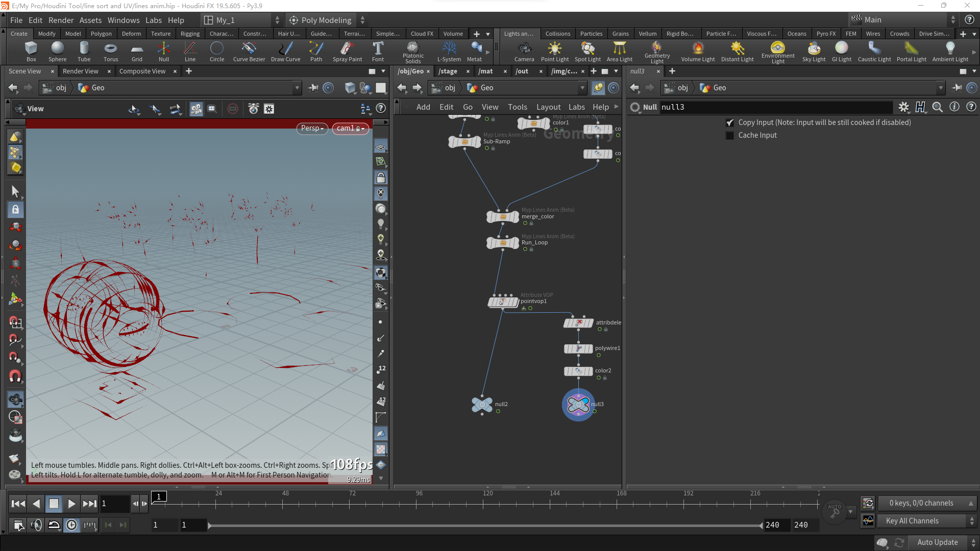Viewport: 980px width, 551px height.
Task: Select the Line shelf tool
Action: (x=190, y=52)
